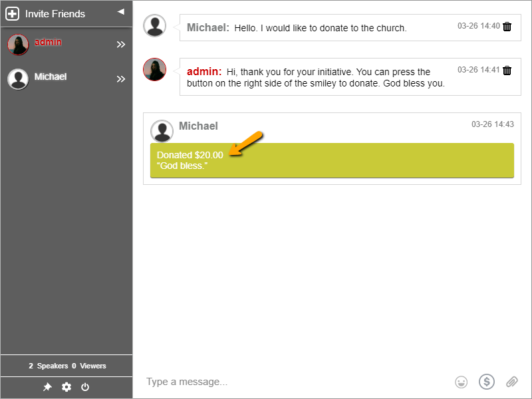Click the power icon to log out

coord(85,387)
